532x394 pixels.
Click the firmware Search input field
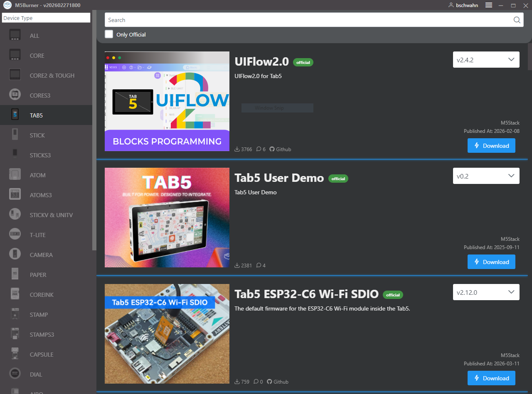click(x=308, y=20)
